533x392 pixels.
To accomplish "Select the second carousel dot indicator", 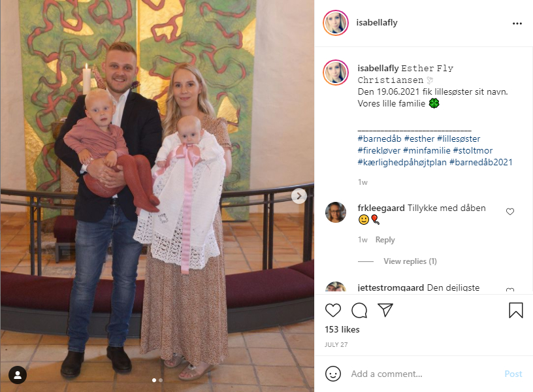I will (161, 380).
